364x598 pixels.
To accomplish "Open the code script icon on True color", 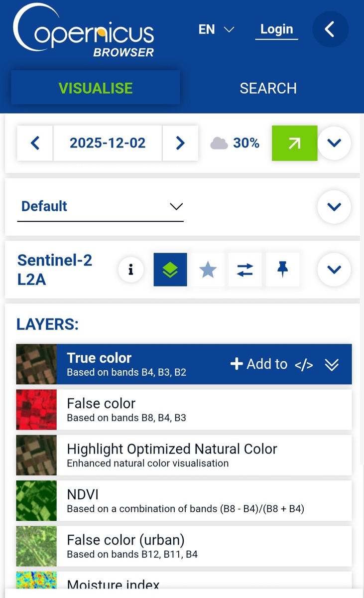I will pyautogui.click(x=304, y=365).
